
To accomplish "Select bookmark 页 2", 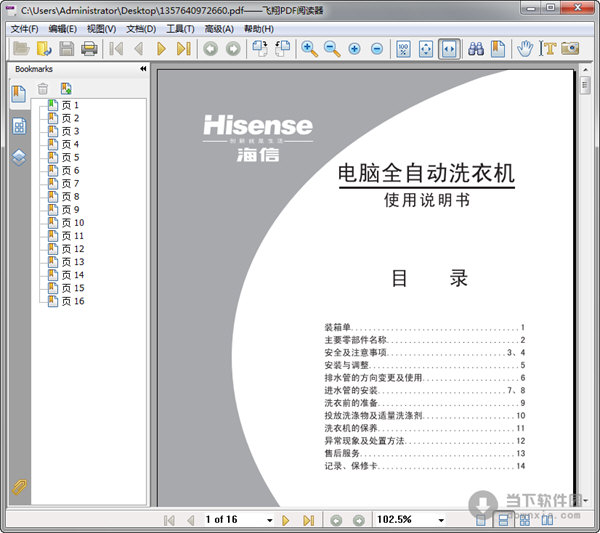I will coord(70,118).
